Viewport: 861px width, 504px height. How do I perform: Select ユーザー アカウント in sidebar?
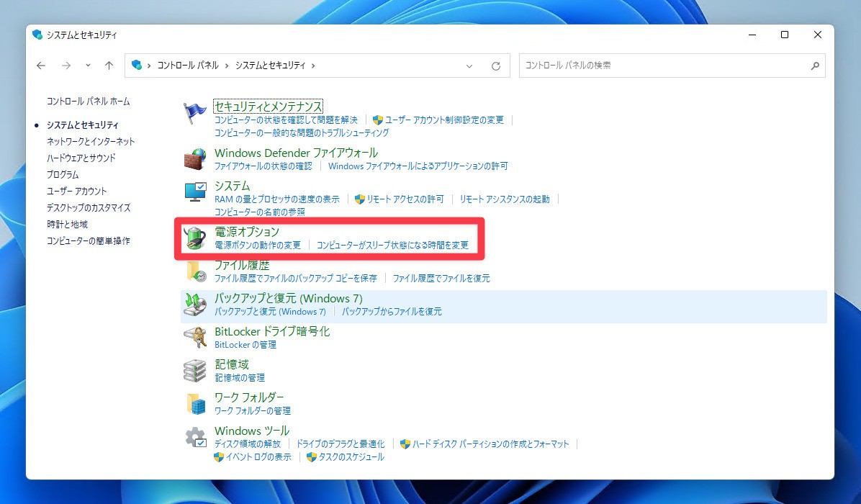[77, 191]
